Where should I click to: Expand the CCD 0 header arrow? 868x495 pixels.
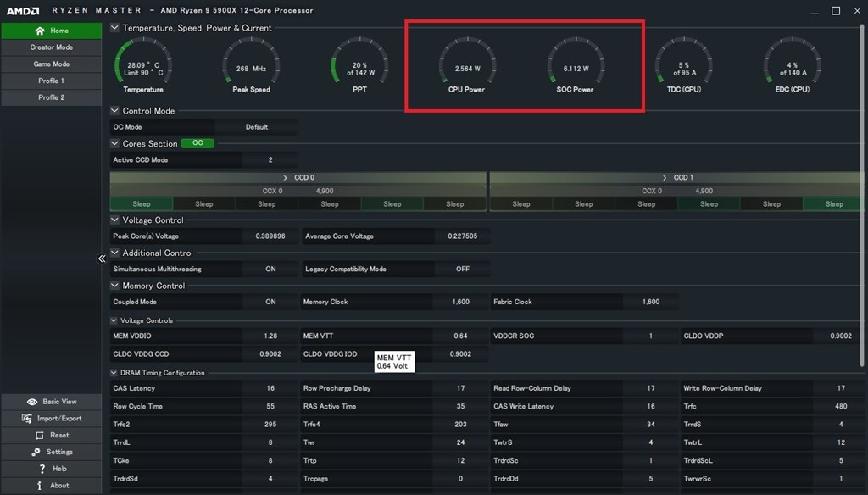(285, 178)
